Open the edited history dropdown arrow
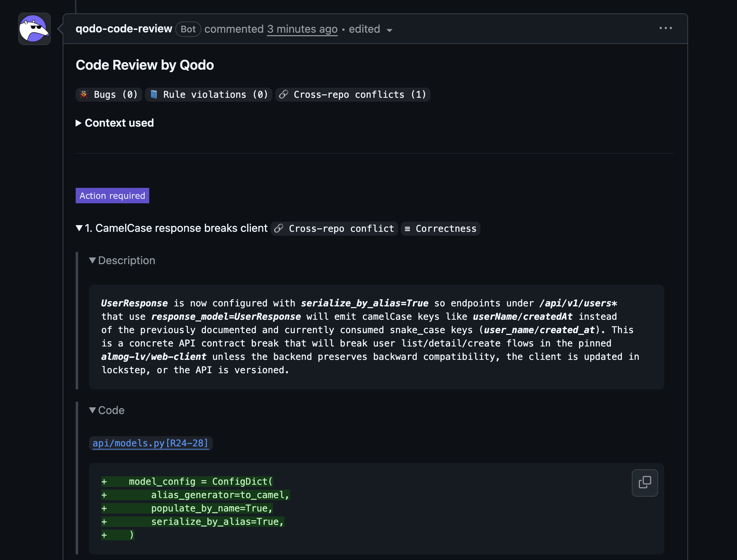 pos(389,30)
